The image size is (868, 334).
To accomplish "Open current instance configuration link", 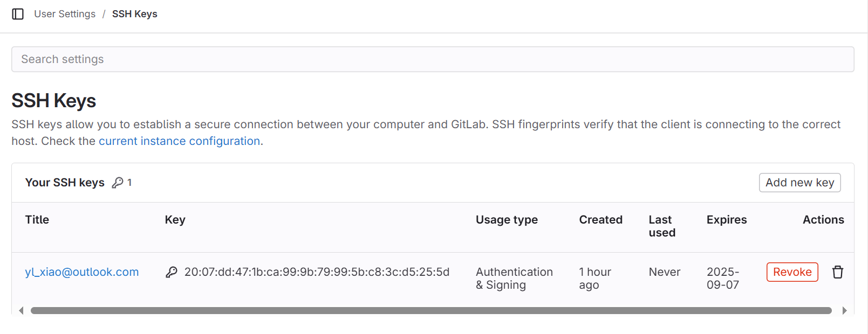I will [179, 141].
